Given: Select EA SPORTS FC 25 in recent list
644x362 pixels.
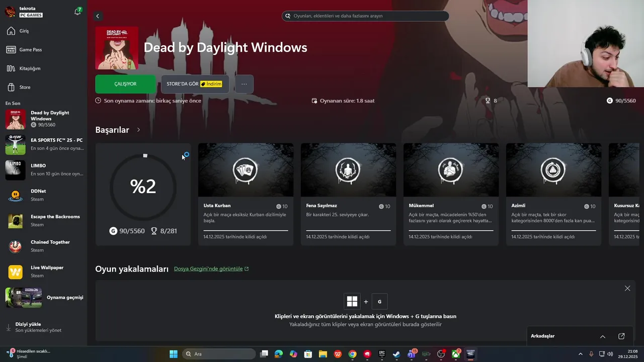Looking at the screenshot, I should click(x=44, y=144).
